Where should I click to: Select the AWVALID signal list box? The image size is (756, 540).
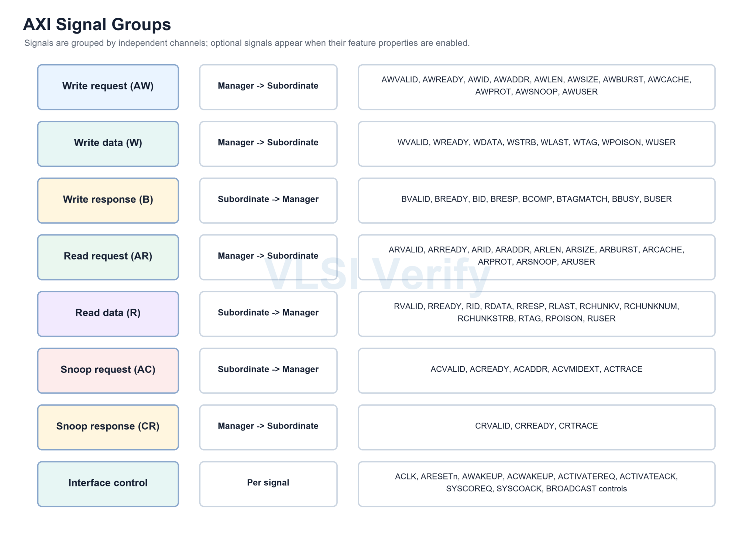pos(537,87)
